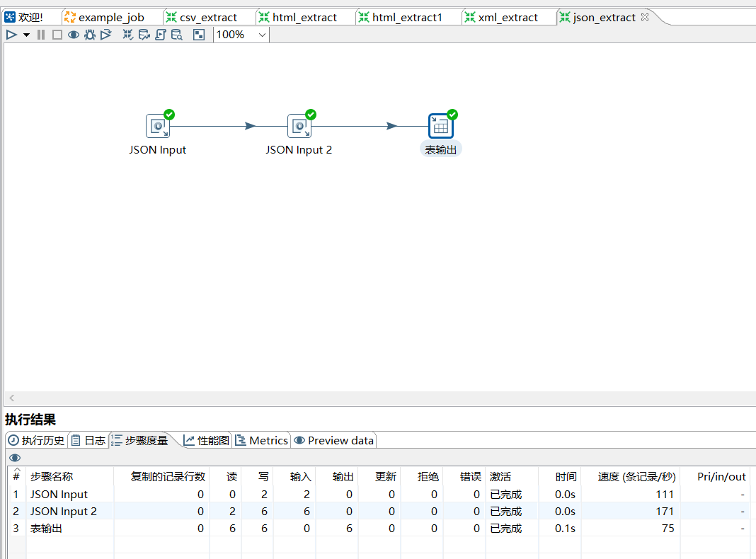756x559 pixels.
Task: Sort by the 步骤名称 column header
Action: pyautogui.click(x=70, y=477)
